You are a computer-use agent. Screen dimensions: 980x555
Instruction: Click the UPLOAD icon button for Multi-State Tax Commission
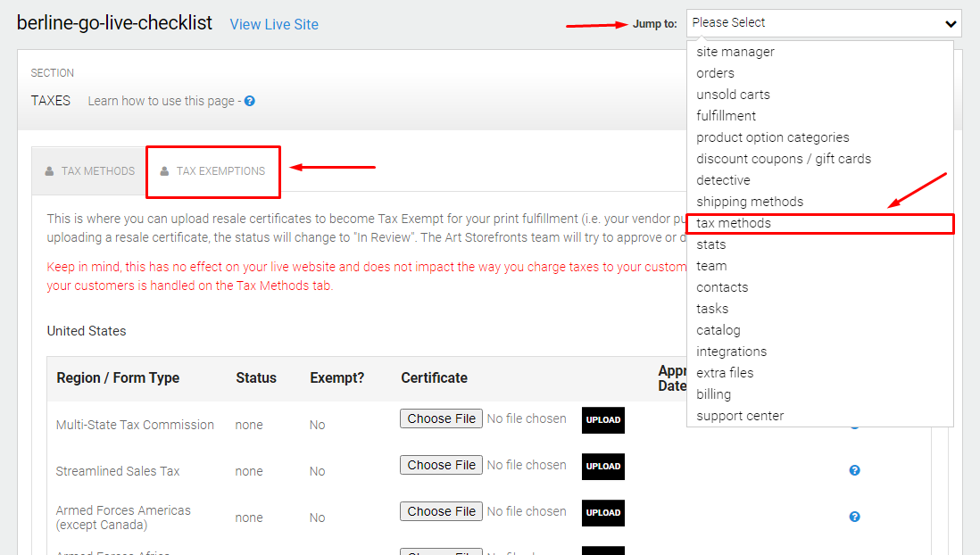[602, 419]
